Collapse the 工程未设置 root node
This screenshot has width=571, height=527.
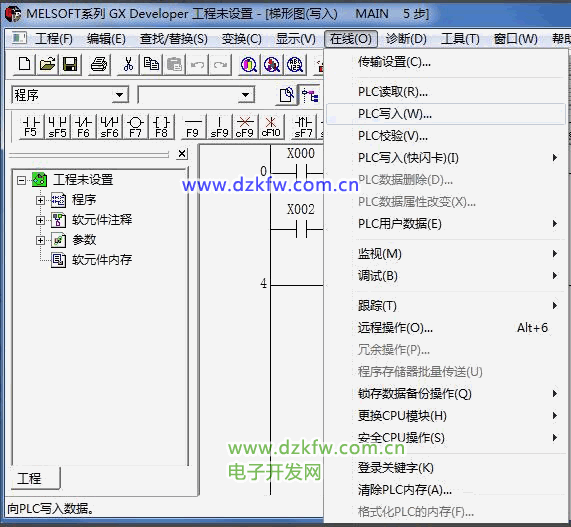(22, 180)
